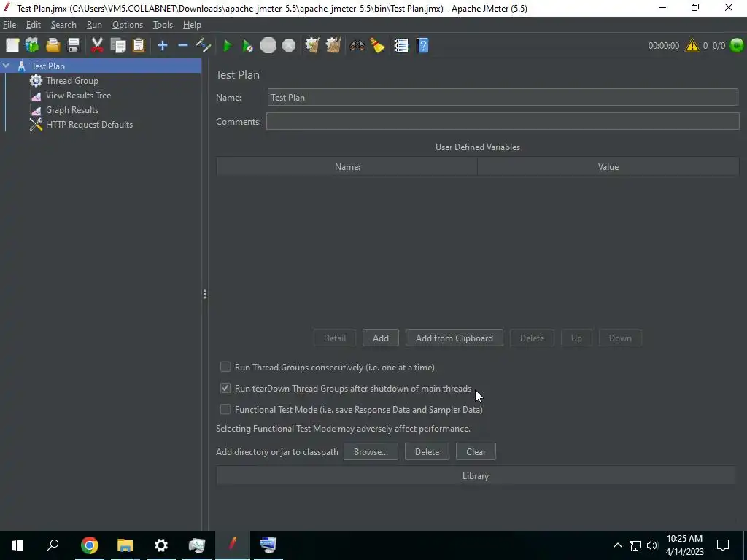Click the taskbar search magnifier icon
Screen dimensions: 747x560
(x=53, y=545)
